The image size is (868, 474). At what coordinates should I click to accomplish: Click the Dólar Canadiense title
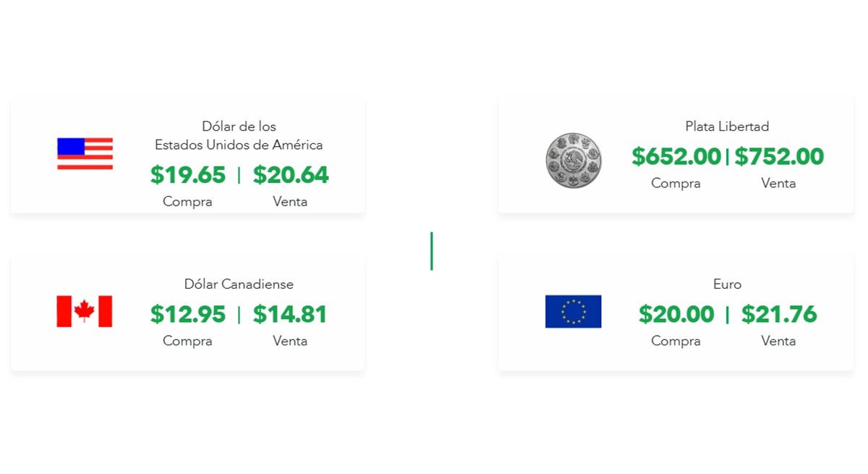(x=239, y=284)
